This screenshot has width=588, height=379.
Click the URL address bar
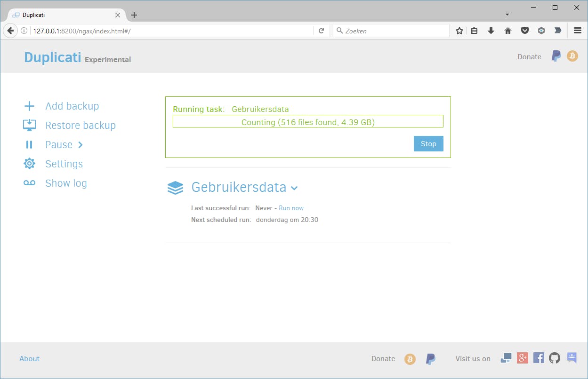point(173,31)
